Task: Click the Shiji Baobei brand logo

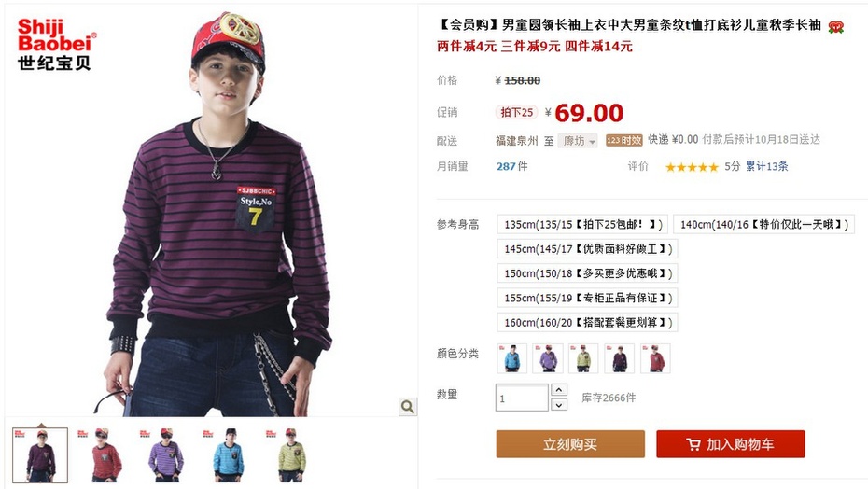Action: point(56,44)
